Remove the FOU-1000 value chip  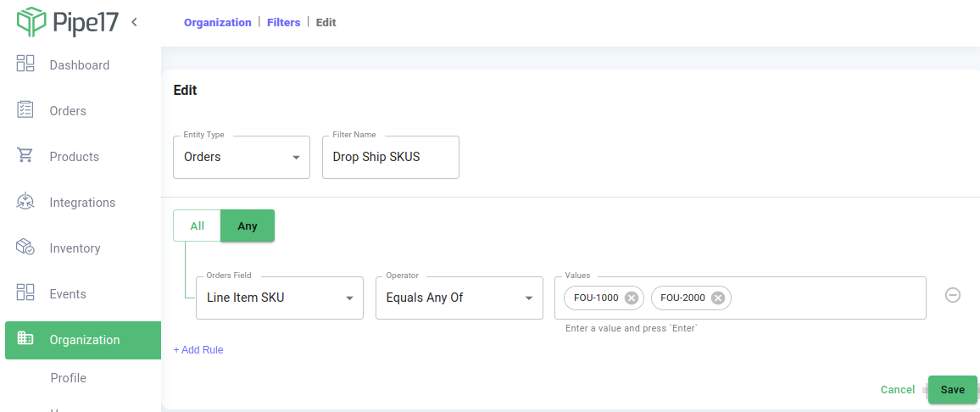(632, 298)
